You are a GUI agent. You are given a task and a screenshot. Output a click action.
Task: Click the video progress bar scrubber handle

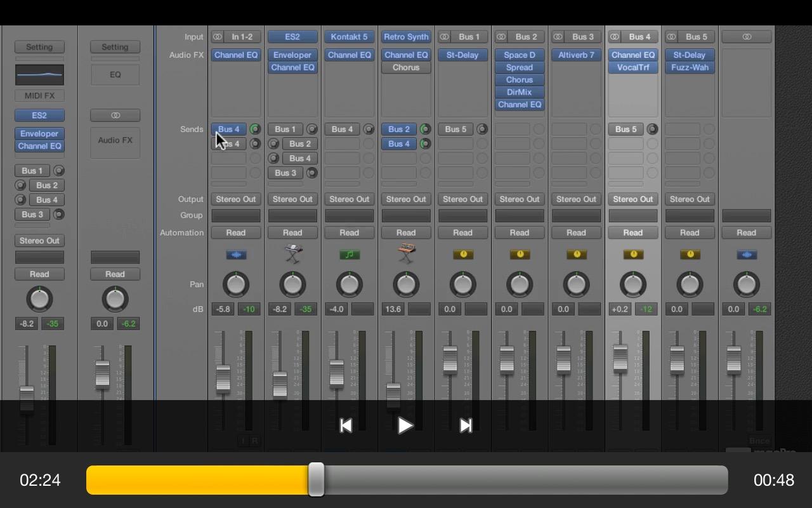pos(316,479)
